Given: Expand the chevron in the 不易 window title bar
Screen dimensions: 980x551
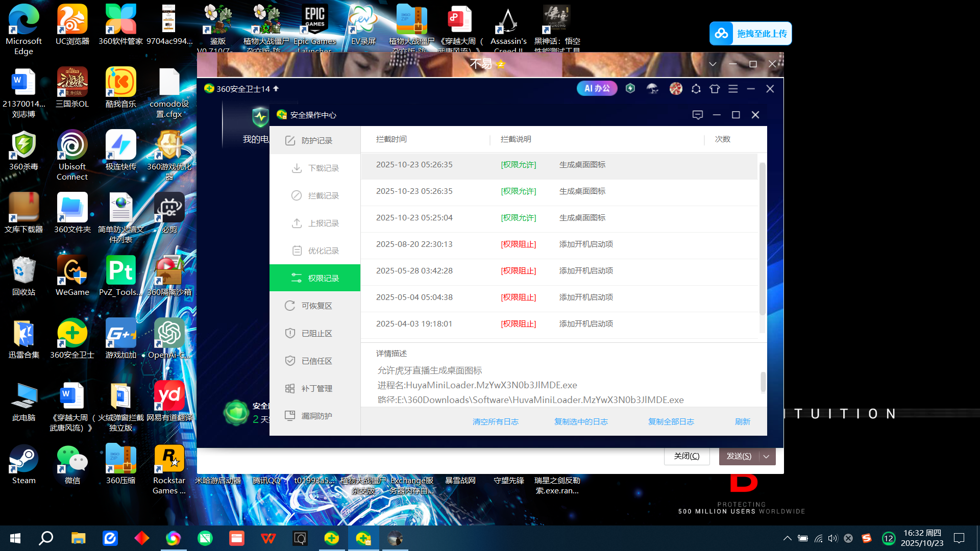Looking at the screenshot, I should pyautogui.click(x=713, y=64).
